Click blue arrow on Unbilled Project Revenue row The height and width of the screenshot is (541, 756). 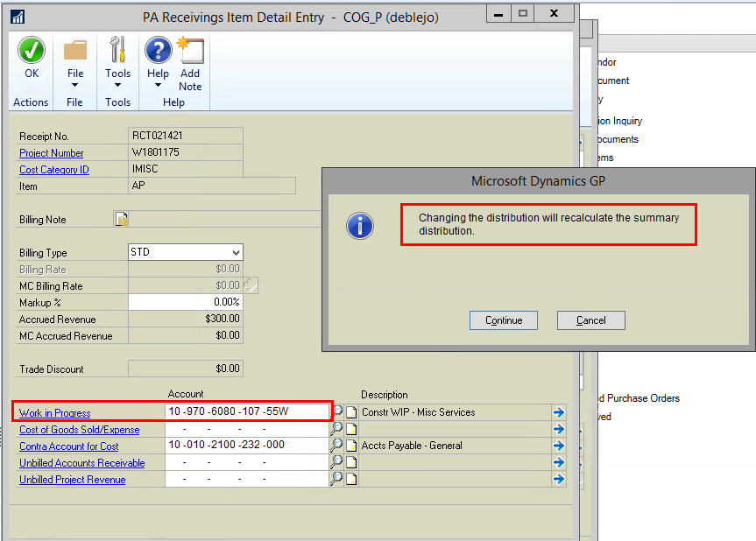[558, 479]
